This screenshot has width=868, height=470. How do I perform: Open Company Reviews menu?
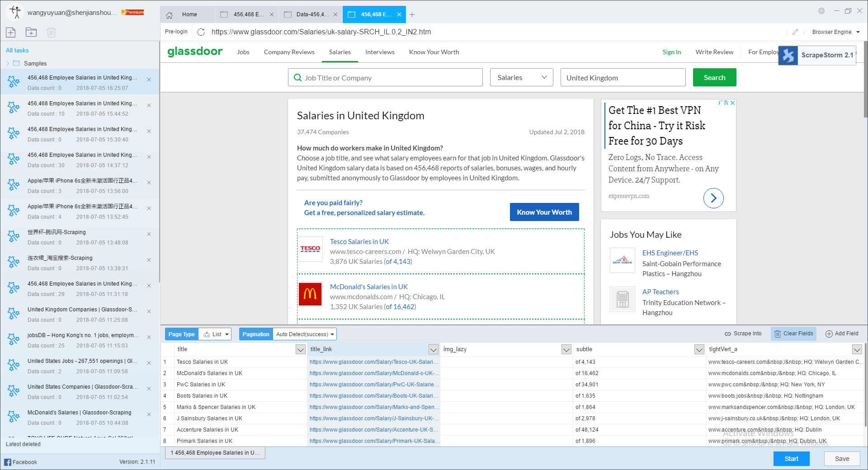coord(289,52)
